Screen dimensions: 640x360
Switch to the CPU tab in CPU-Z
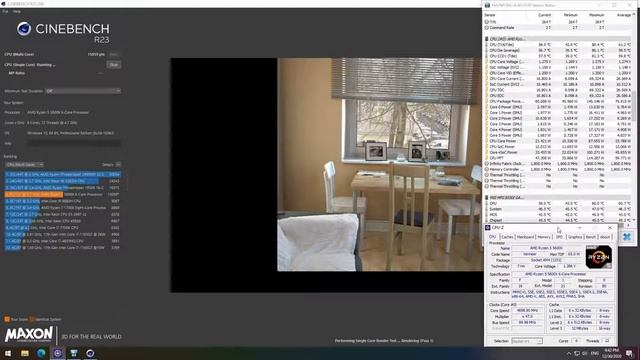point(492,237)
